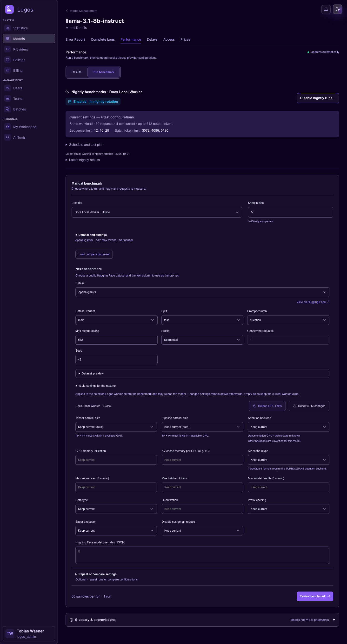
Task: Expand Schedule and test plan
Action: pyautogui.click(x=85, y=145)
